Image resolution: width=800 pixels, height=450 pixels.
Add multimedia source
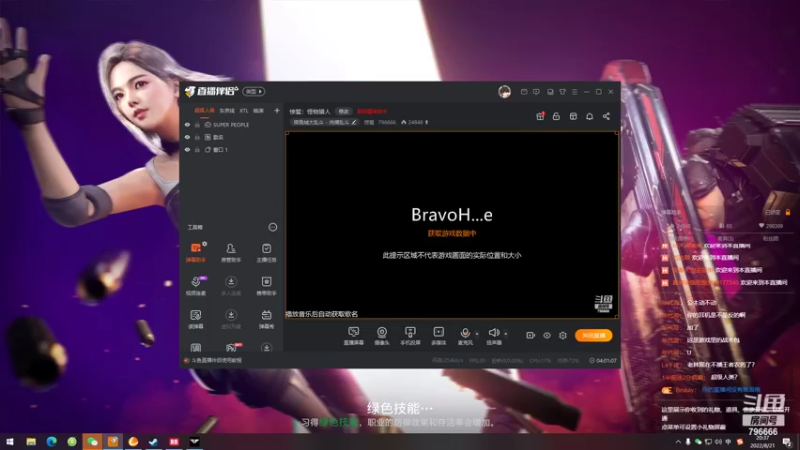[x=439, y=336]
